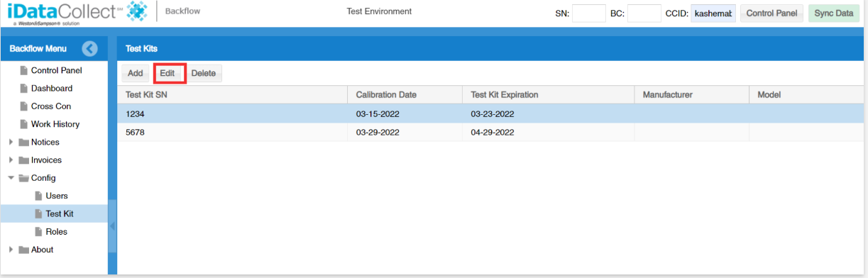Click the Invoices folder icon
Image resolution: width=868 pixels, height=278 pixels.
pos(23,160)
